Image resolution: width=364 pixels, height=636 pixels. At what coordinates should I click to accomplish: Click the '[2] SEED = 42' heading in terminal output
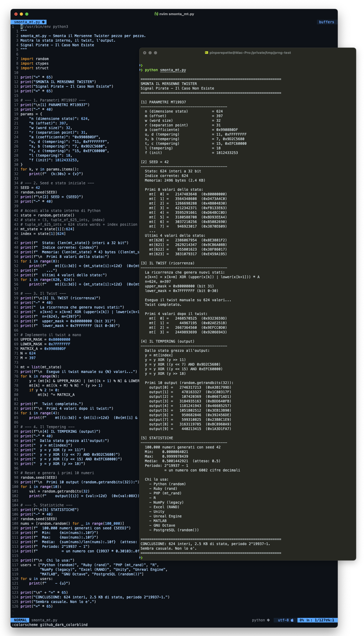tap(155, 162)
